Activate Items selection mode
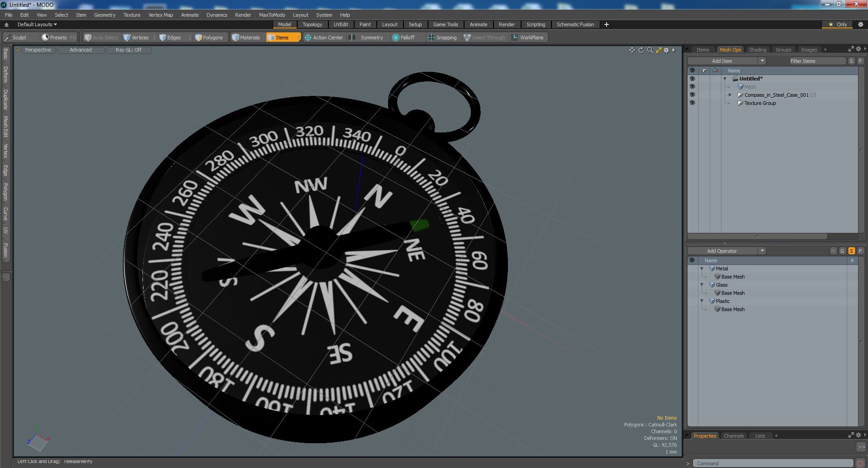 click(x=283, y=38)
